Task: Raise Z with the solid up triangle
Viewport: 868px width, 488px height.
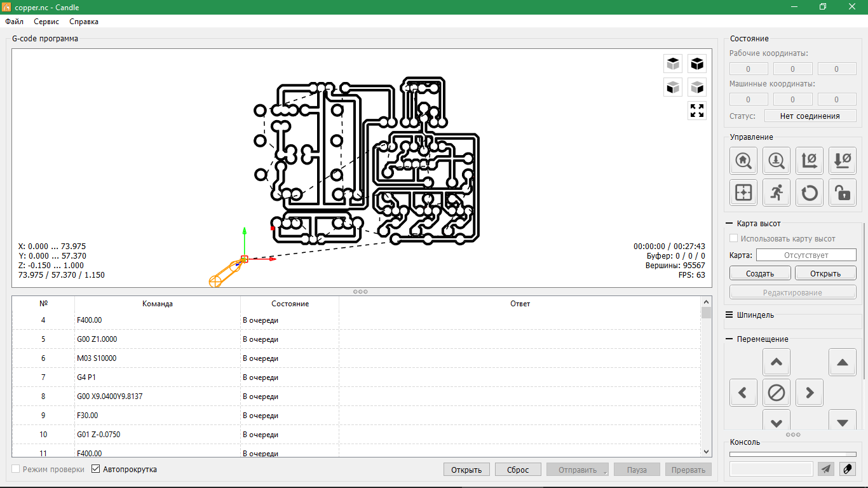Action: pyautogui.click(x=843, y=362)
